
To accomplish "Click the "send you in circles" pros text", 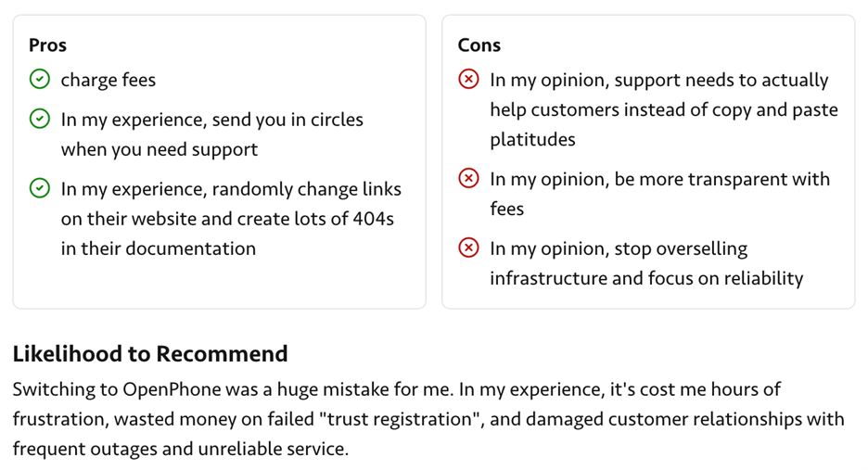I will (x=211, y=133).
